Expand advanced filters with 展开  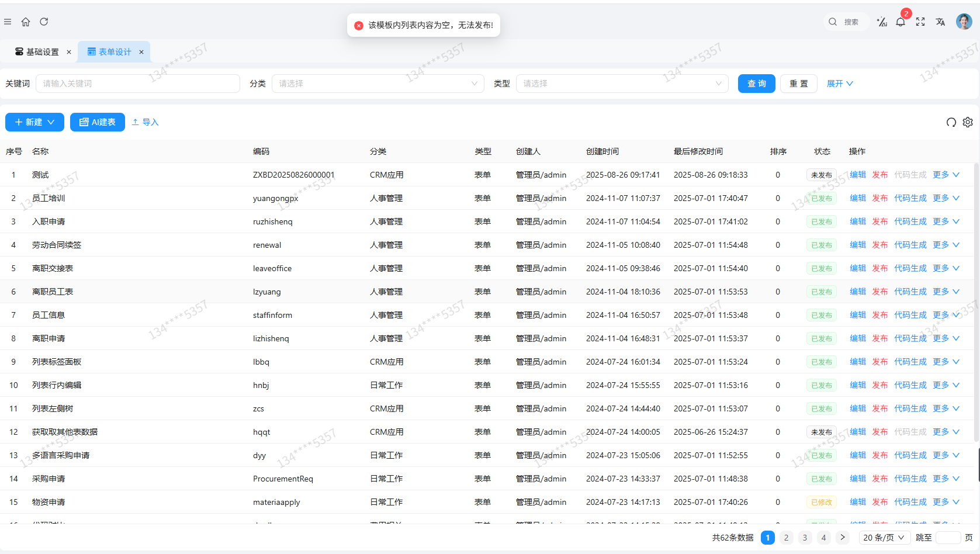(x=840, y=84)
